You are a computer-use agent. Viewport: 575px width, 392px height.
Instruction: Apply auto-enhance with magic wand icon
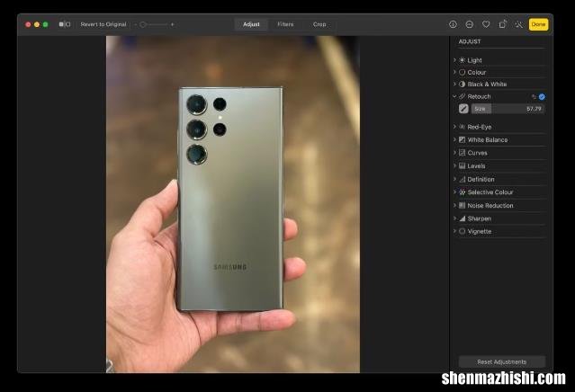tap(519, 24)
